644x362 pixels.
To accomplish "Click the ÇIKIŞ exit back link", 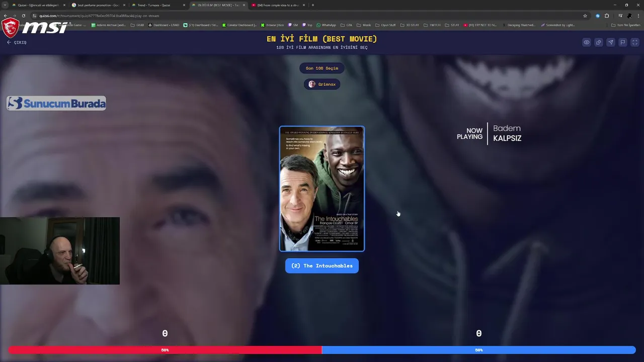I will (17, 42).
